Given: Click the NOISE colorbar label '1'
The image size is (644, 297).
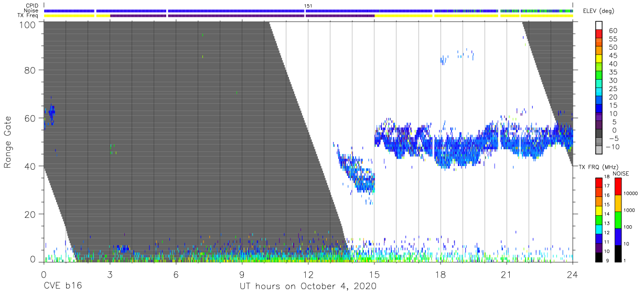Looking at the screenshot, I should coord(625,261).
